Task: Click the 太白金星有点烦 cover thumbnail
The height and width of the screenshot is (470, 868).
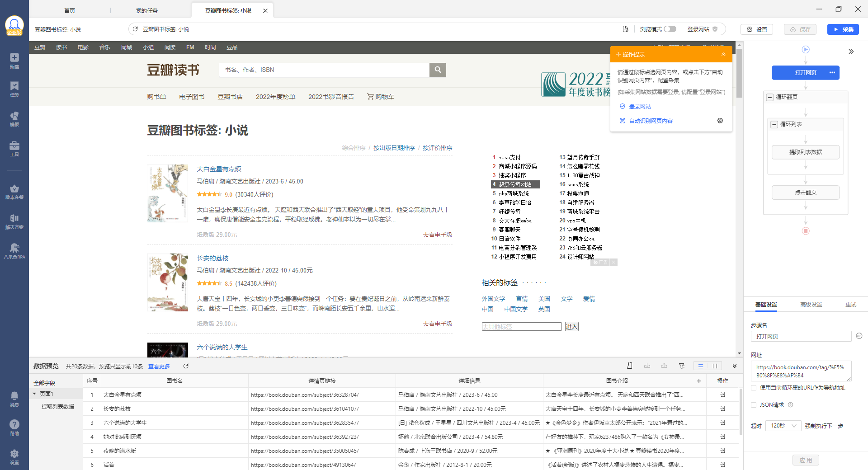Action: click(x=168, y=193)
